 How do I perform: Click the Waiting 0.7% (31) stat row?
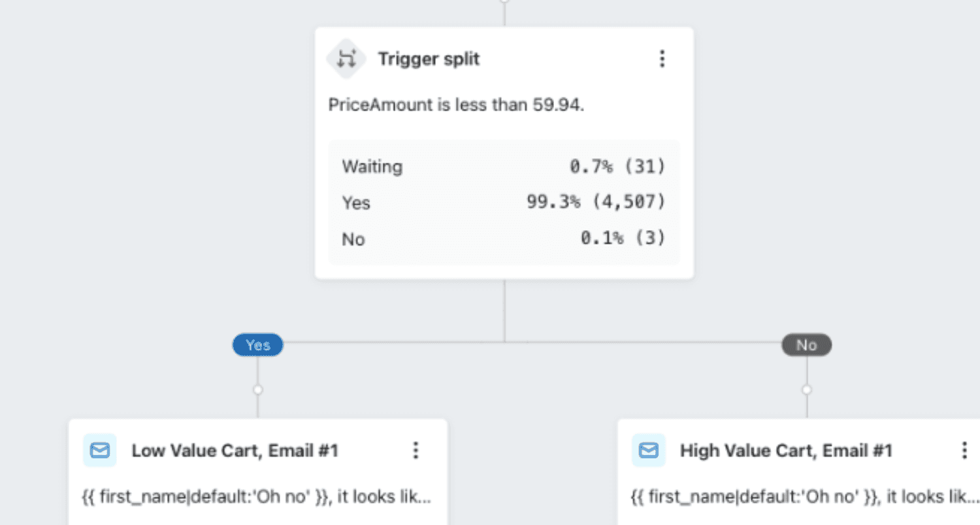[504, 166]
